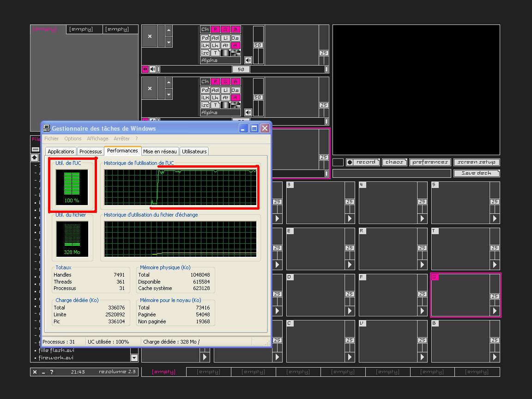Select fille flash.avi in the file list
The width and height of the screenshot is (532, 399).
point(56,350)
